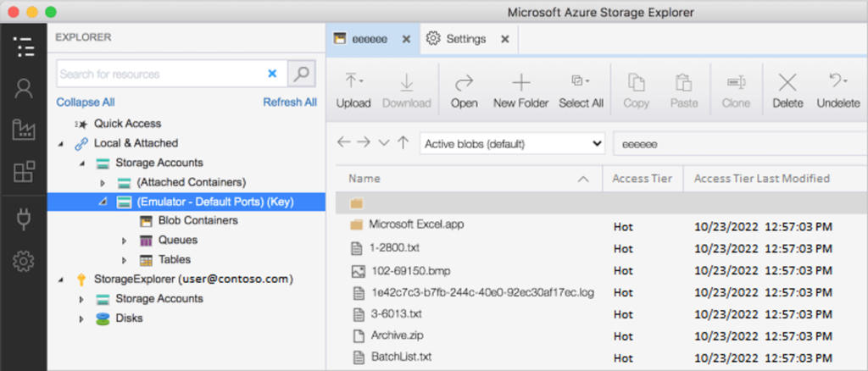Screen dimensions: 868x371
Task: Click the Delete toolbar button
Action: point(787,90)
